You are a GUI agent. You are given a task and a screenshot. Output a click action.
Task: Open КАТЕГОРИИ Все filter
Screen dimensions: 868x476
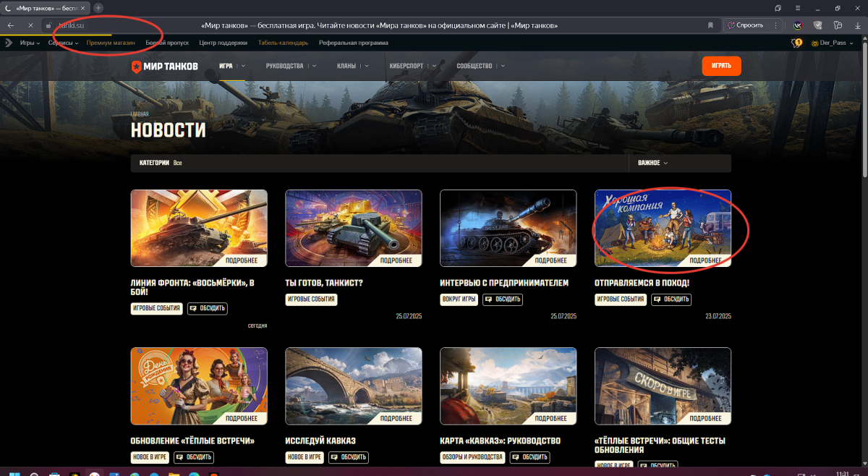tap(161, 163)
